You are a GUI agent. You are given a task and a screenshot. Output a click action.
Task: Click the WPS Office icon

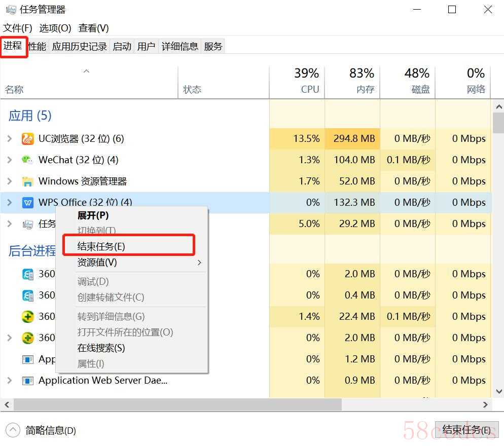[28, 203]
